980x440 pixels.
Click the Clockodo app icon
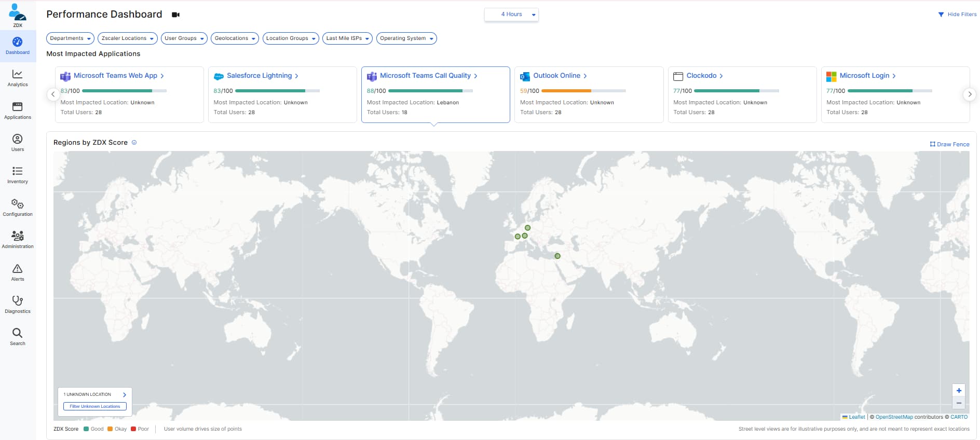678,76
